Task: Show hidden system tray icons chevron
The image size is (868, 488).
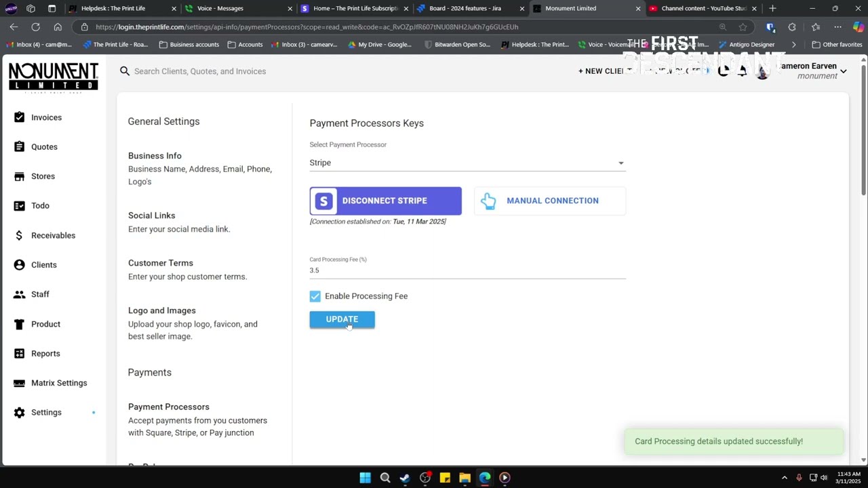Action: coord(785,478)
